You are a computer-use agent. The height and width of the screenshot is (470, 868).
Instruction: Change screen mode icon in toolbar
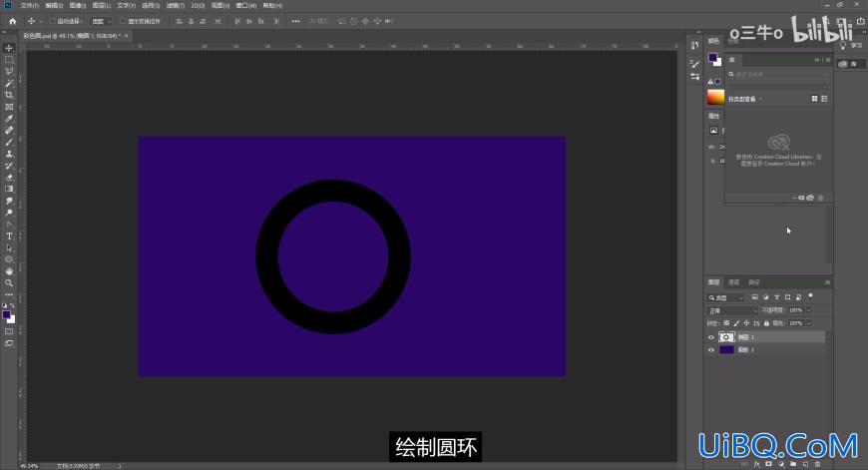(9, 343)
